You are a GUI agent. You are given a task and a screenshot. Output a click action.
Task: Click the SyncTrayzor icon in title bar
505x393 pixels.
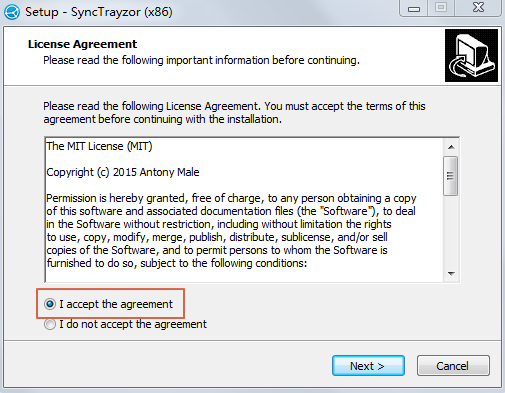click(12, 12)
